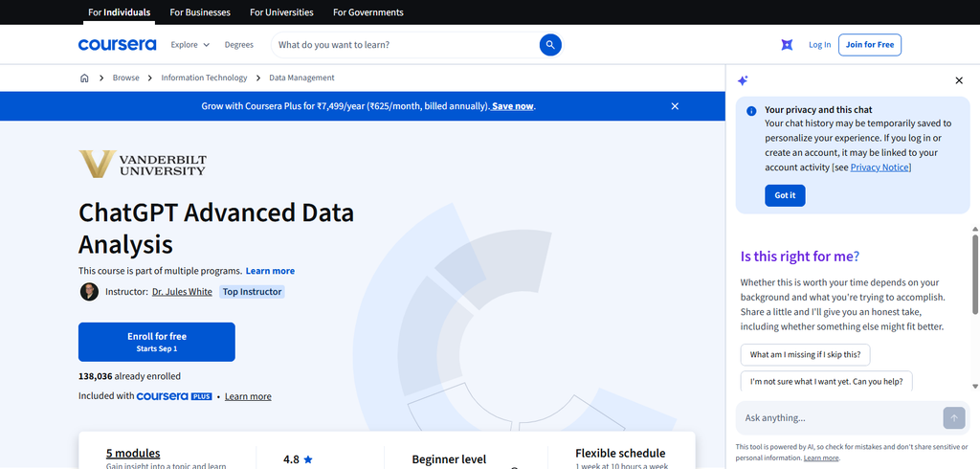The width and height of the screenshot is (980, 469).
Task: Open the Coursera AI coach sparkle icon in header
Action: point(787,44)
